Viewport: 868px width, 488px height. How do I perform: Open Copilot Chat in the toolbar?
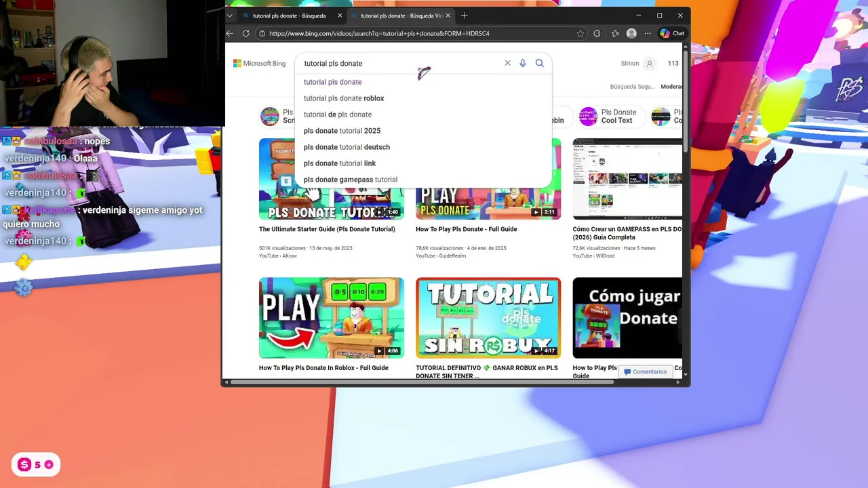672,33
